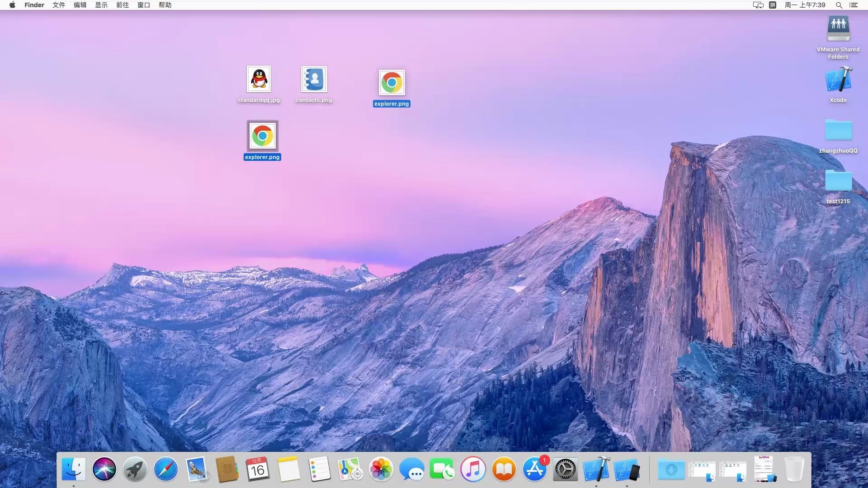Viewport: 868px width, 488px height.
Task: Open App Store with update badge
Action: click(x=534, y=469)
